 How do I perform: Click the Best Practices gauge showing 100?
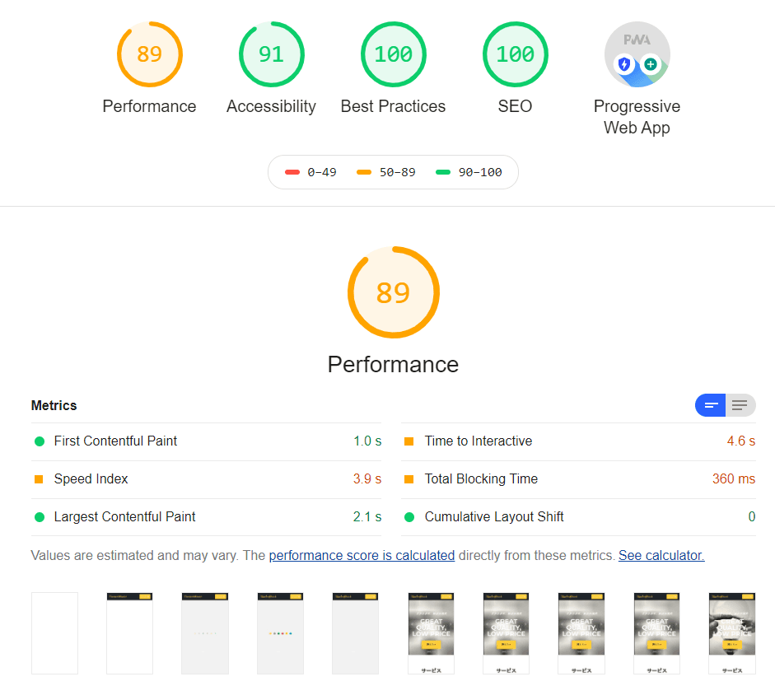click(393, 54)
